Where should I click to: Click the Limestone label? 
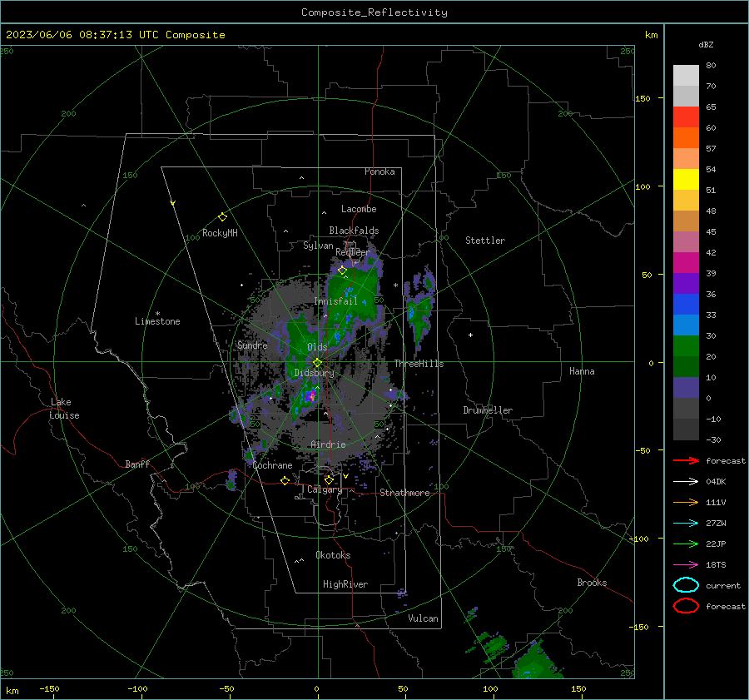[x=157, y=321]
